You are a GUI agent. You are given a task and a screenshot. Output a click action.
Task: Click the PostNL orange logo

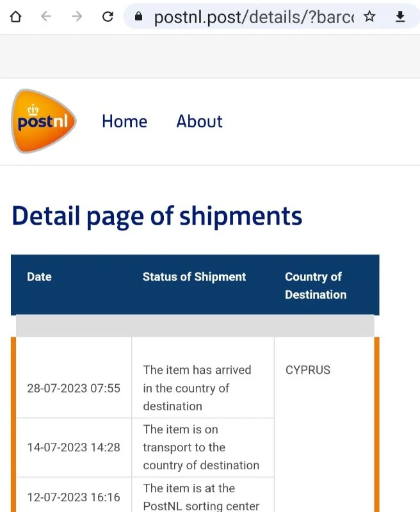click(44, 122)
